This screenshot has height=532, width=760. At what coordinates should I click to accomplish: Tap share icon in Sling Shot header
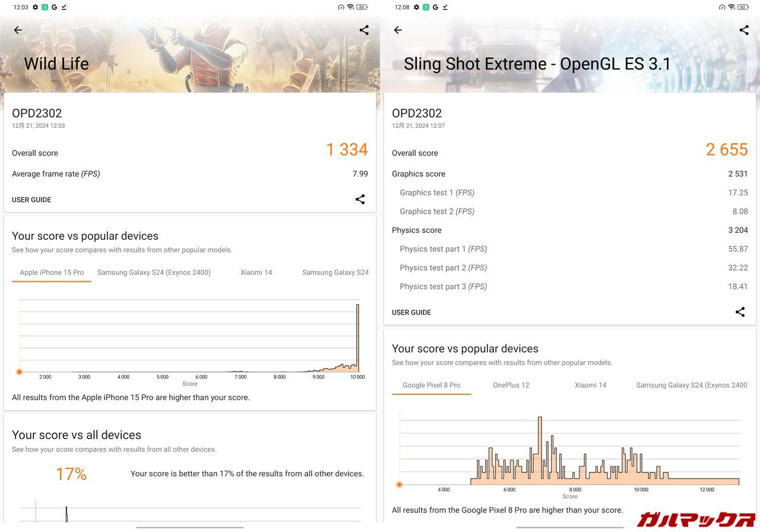(x=744, y=30)
